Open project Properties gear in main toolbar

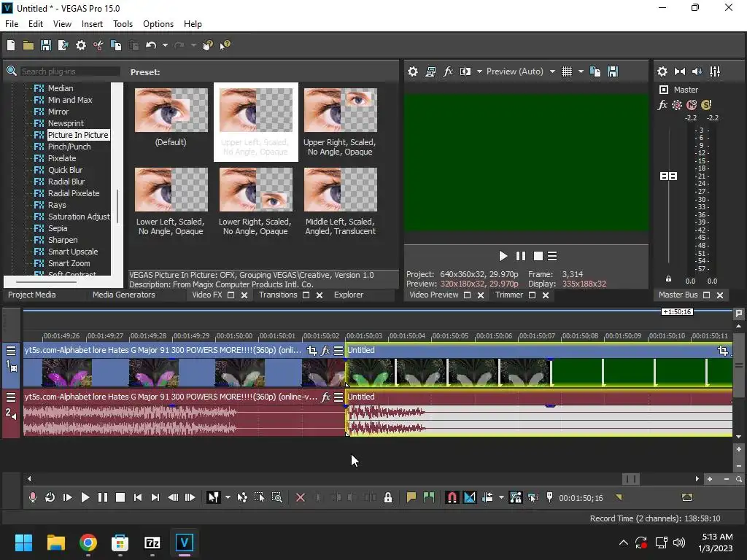[81, 45]
